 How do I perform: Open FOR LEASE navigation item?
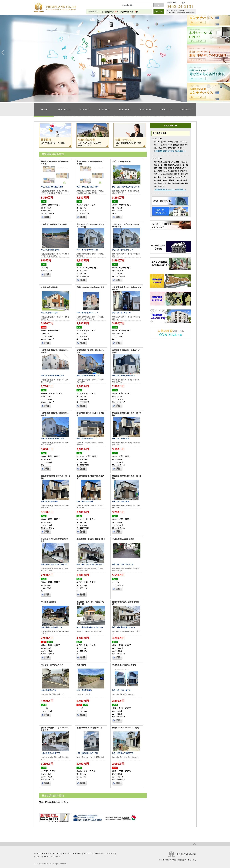pos(146,110)
